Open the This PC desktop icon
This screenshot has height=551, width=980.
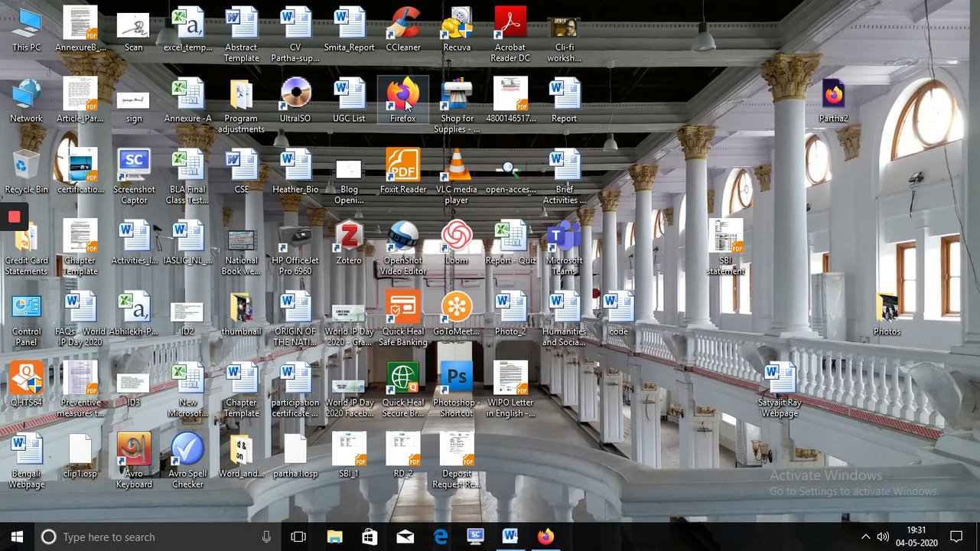point(26,31)
